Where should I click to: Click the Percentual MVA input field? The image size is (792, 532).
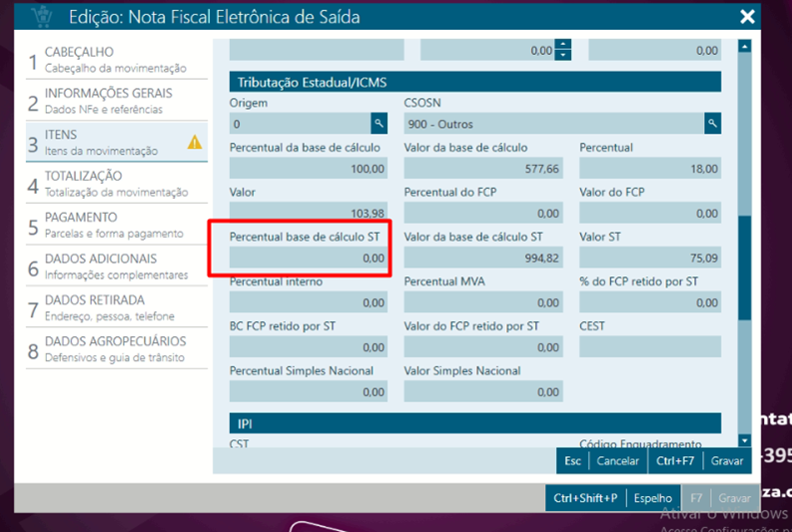(x=482, y=302)
